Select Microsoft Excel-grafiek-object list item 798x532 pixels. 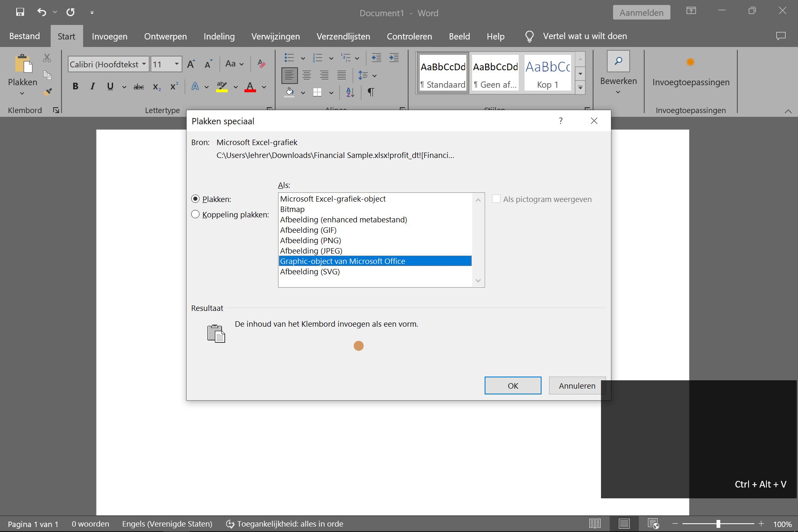point(375,199)
